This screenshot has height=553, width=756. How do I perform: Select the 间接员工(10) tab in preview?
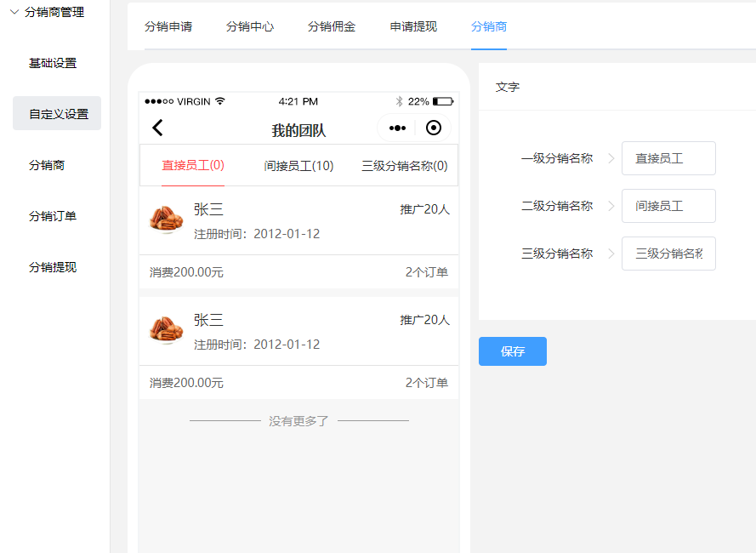pyautogui.click(x=298, y=166)
